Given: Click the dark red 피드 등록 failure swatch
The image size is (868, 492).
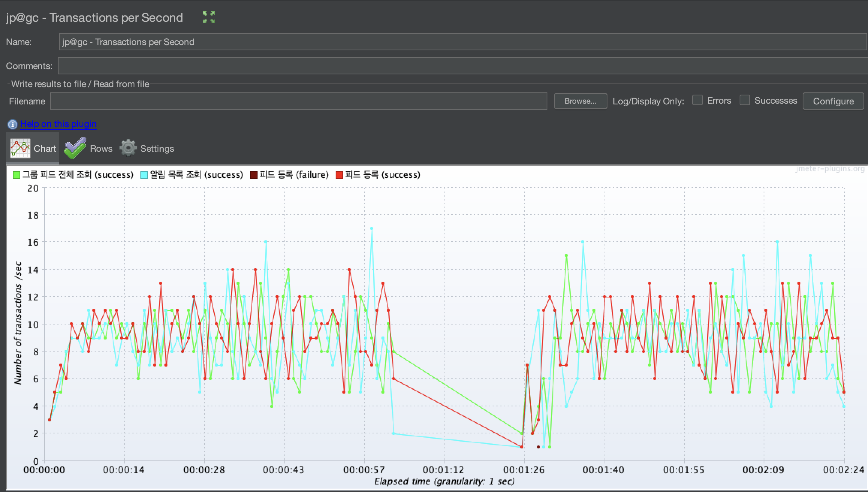Looking at the screenshot, I should (254, 175).
